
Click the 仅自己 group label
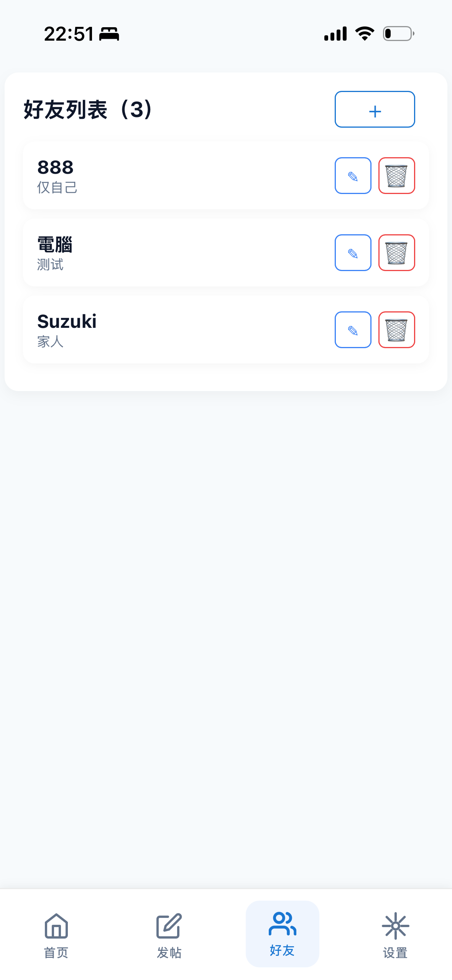57,188
